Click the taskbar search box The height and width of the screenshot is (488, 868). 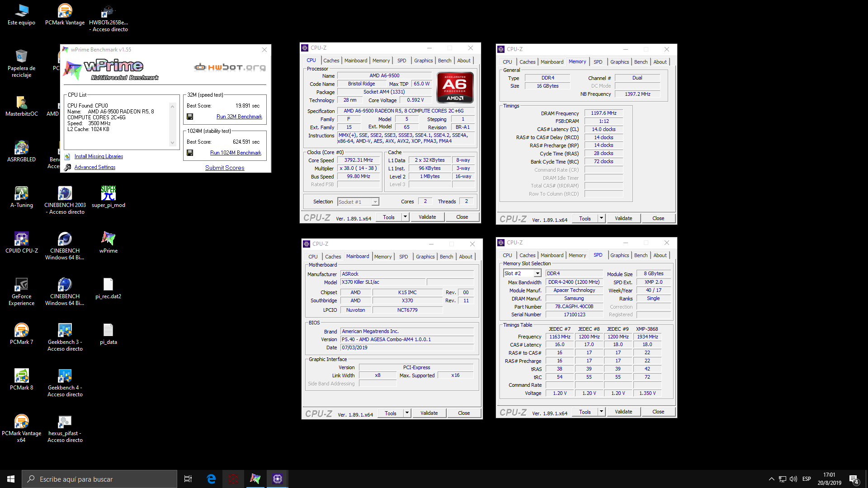99,479
